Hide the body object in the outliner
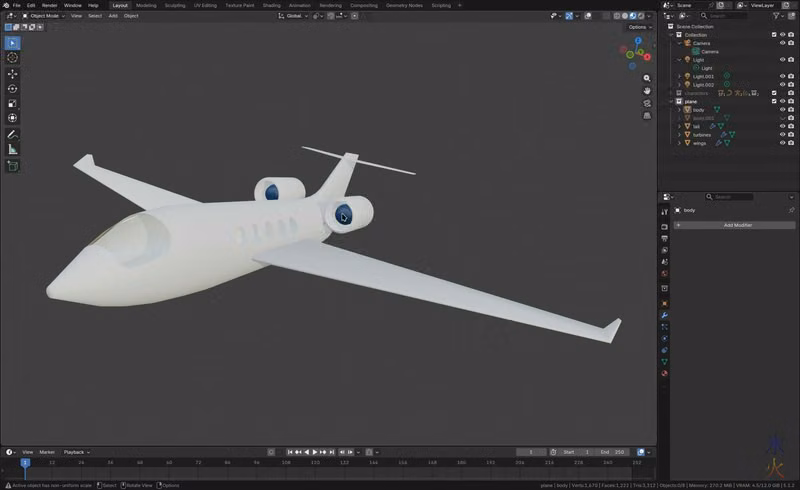The image size is (800, 490). point(782,110)
